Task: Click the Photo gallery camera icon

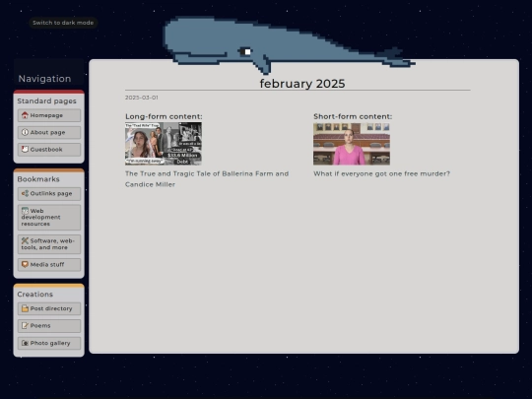Action: [x=25, y=343]
